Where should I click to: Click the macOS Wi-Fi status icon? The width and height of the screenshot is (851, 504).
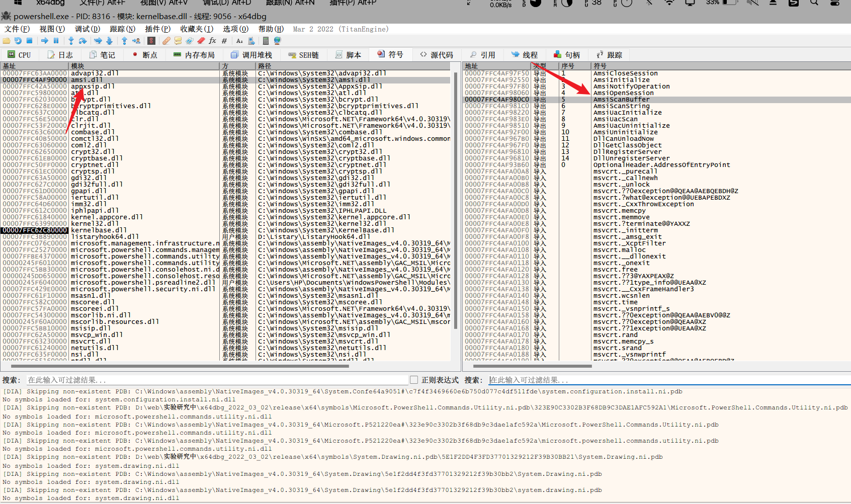click(x=669, y=3)
